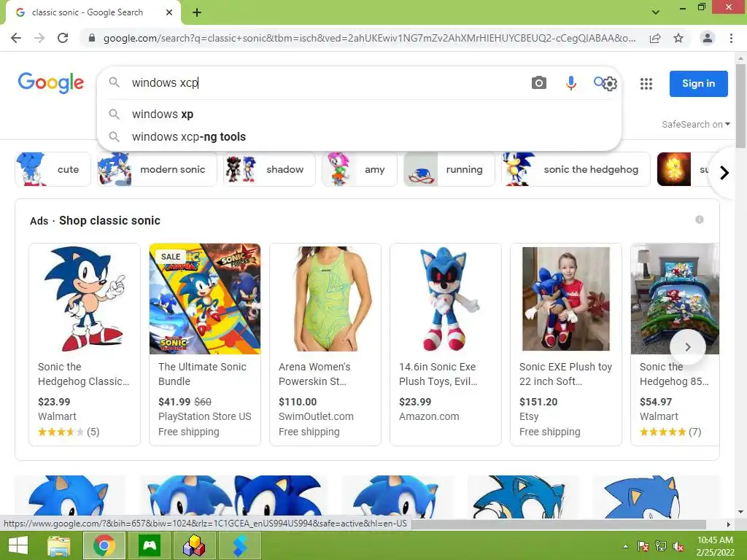Screen dimensions: 747x560
Task: Start voice search with microphone icon
Action: (x=570, y=83)
